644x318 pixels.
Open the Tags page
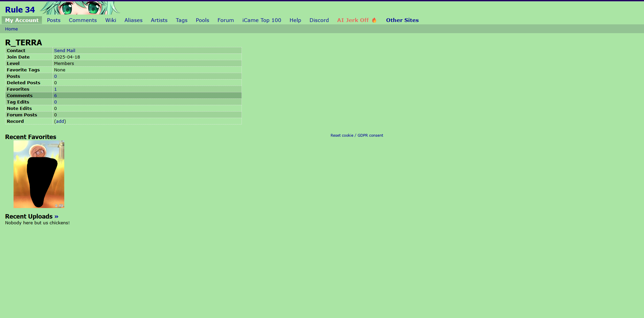(182, 20)
